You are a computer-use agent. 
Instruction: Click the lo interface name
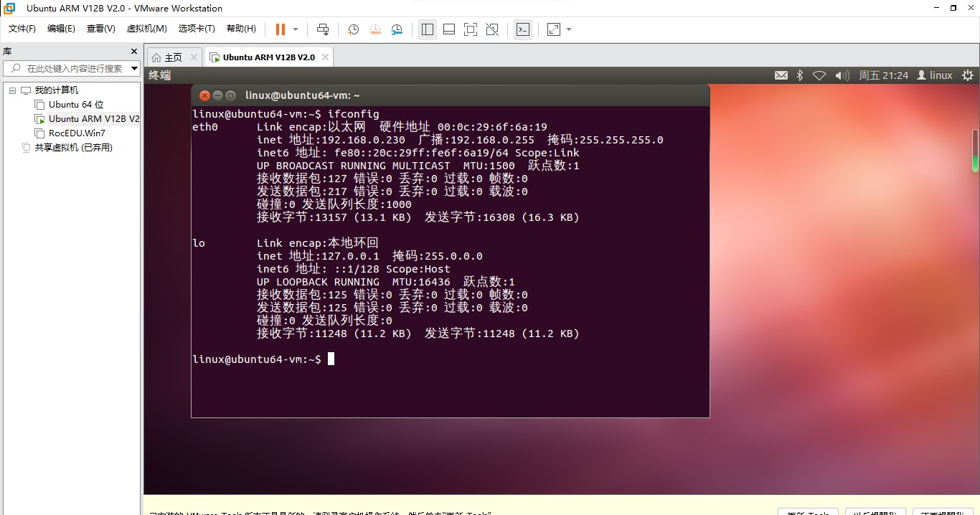click(x=199, y=243)
